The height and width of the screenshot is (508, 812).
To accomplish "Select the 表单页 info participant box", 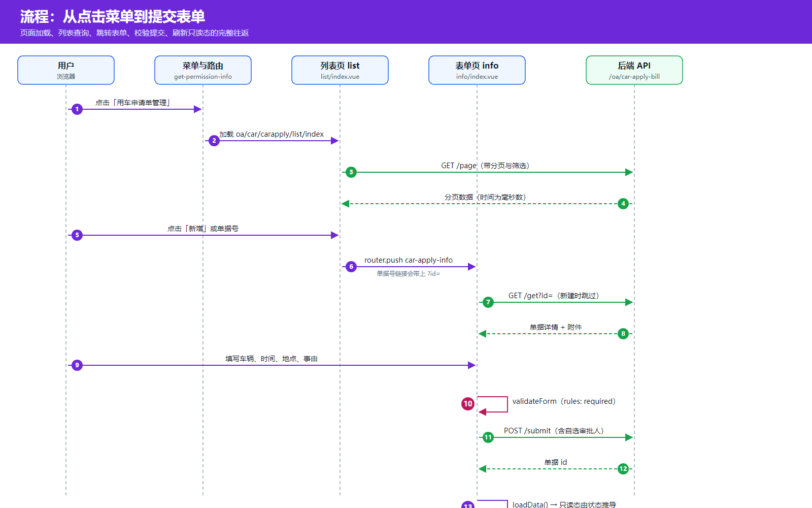I will (x=477, y=70).
